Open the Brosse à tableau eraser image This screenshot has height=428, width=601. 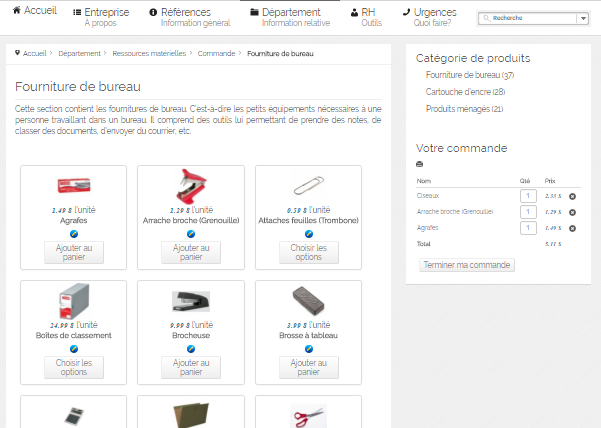coord(309,301)
